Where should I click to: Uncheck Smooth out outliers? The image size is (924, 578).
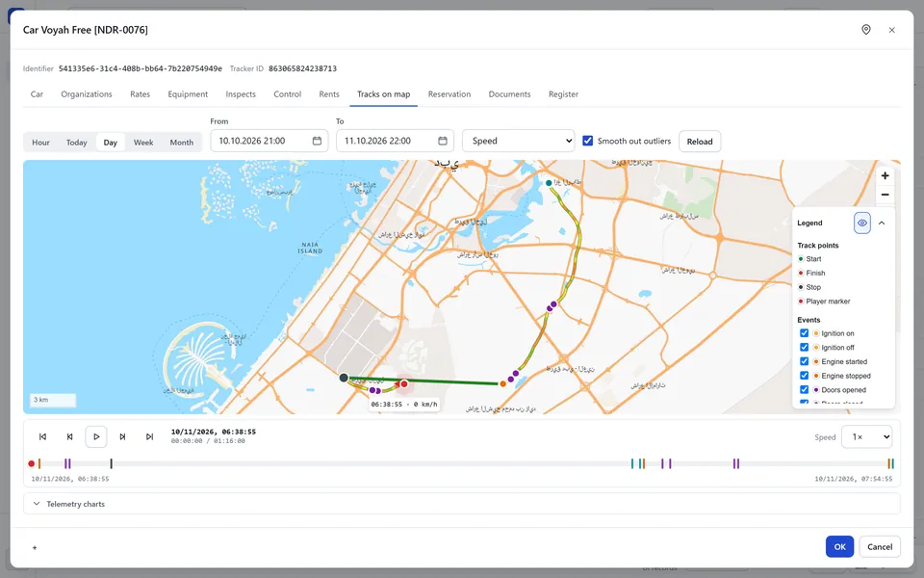tap(587, 141)
